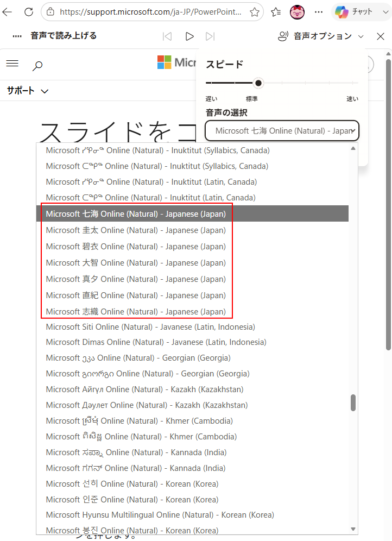Add page to favorites with star icon
392x541 pixels.
[255, 12]
